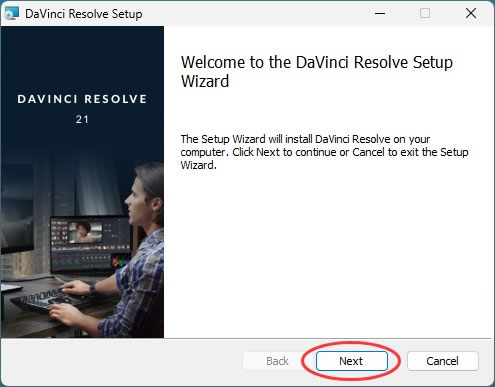Click the video viewer preview on laptop screen
The width and height of the screenshot is (495, 387).
(85, 232)
